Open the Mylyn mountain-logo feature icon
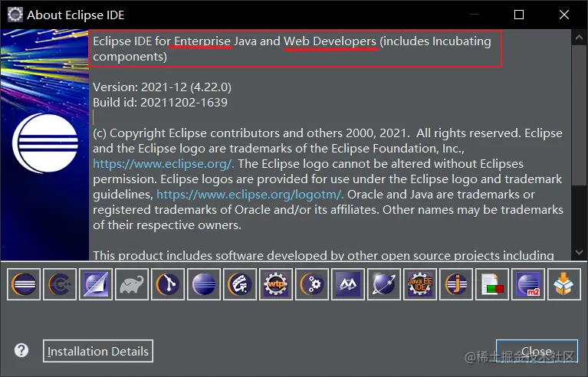This screenshot has width=588, height=377. coord(347,284)
